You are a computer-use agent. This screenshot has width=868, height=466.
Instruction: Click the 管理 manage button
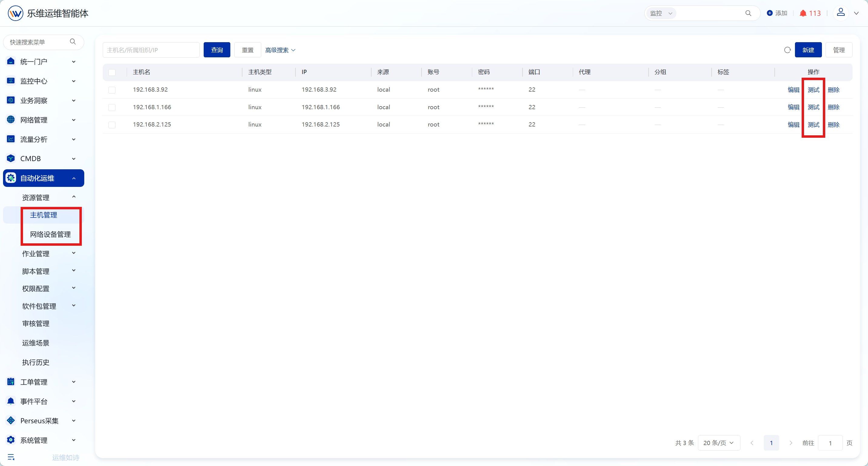(x=839, y=50)
